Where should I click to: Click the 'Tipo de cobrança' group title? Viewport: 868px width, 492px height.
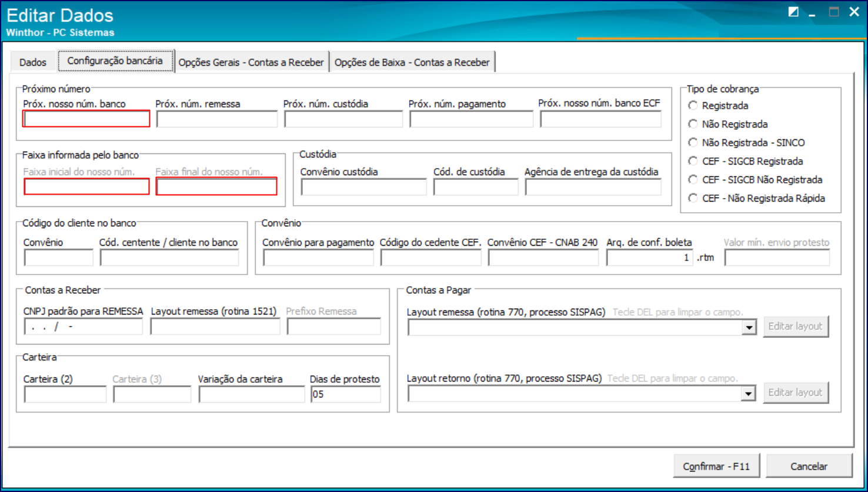(x=723, y=89)
